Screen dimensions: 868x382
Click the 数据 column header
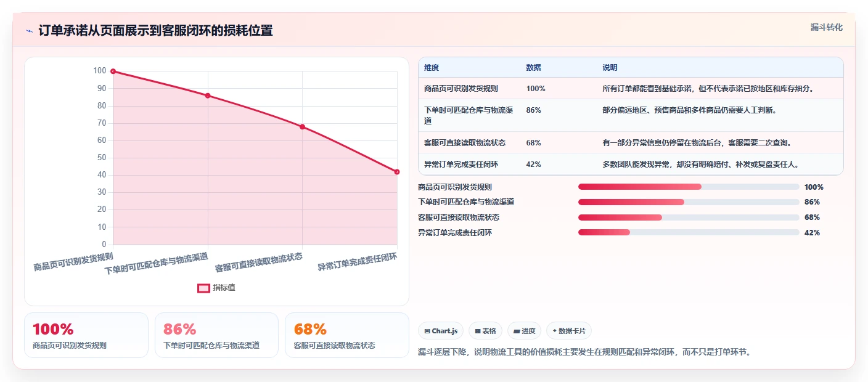point(533,68)
